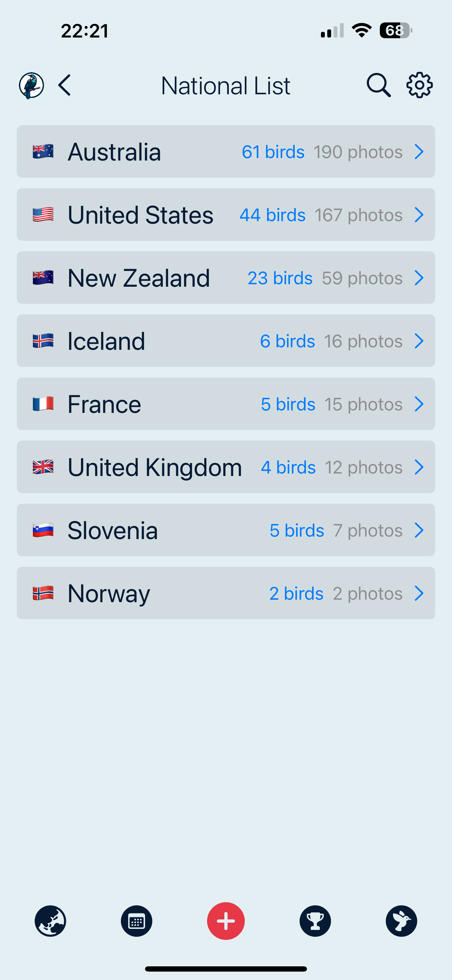The width and height of the screenshot is (452, 980).
Task: Tap Iceland's 16 photos label
Action: pyautogui.click(x=363, y=341)
